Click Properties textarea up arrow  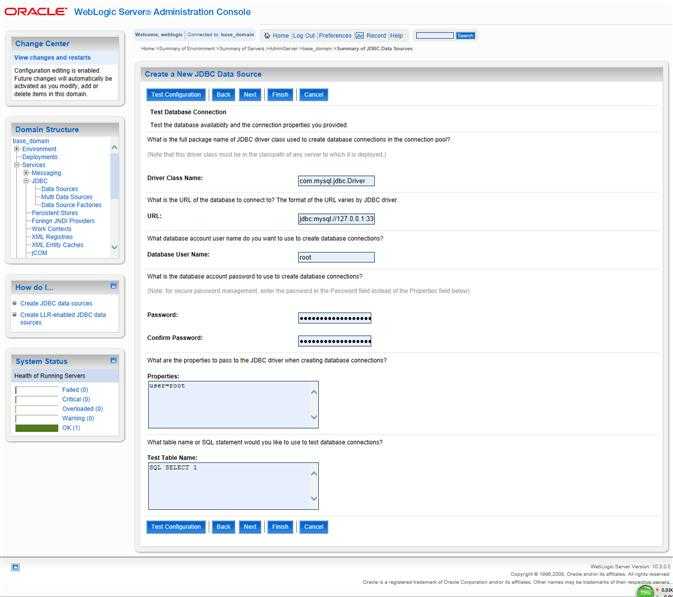click(x=314, y=392)
